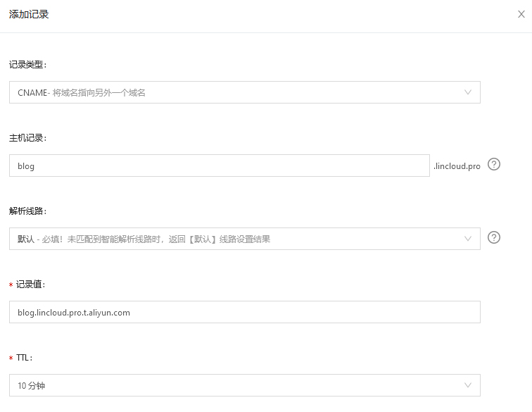Click the TTL label
The image size is (532, 412).
click(x=25, y=357)
